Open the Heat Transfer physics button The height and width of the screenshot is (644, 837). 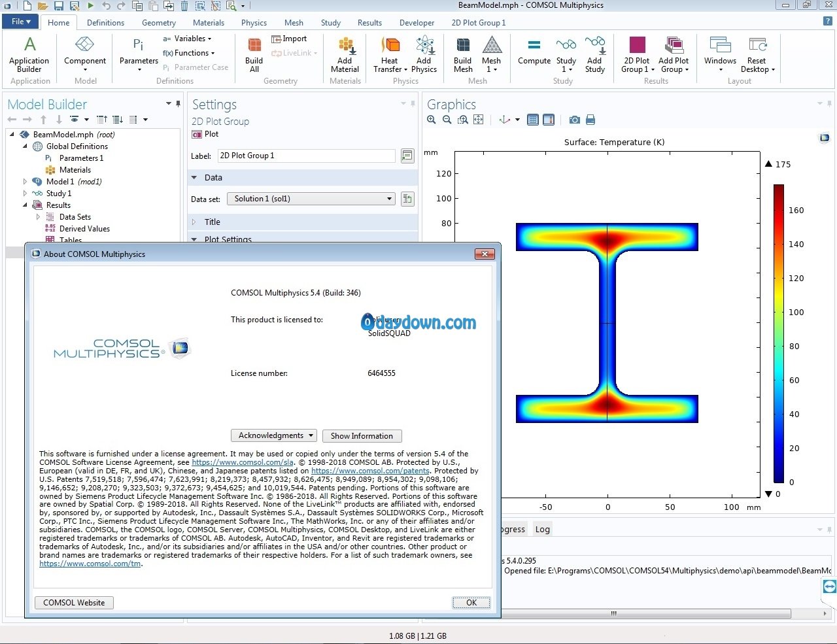click(390, 54)
